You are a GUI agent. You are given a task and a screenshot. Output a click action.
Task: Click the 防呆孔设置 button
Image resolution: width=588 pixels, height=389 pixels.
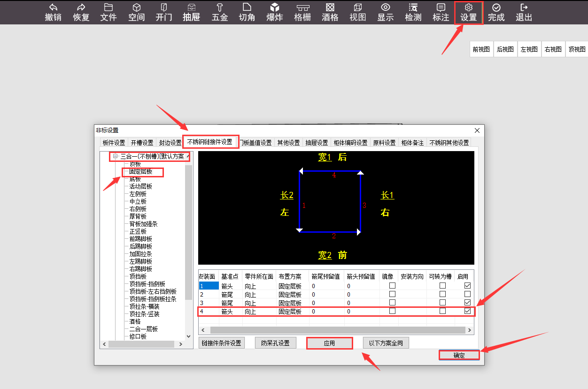pyautogui.click(x=275, y=343)
